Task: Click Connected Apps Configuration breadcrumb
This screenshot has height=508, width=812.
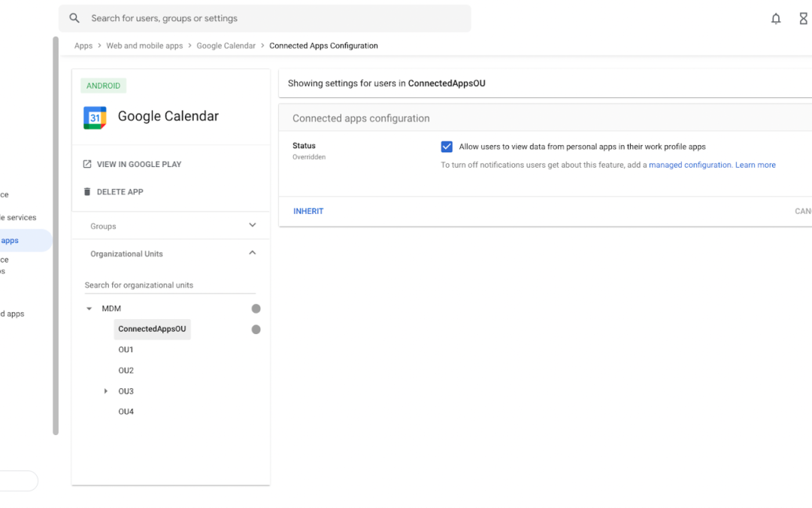Action: point(323,46)
